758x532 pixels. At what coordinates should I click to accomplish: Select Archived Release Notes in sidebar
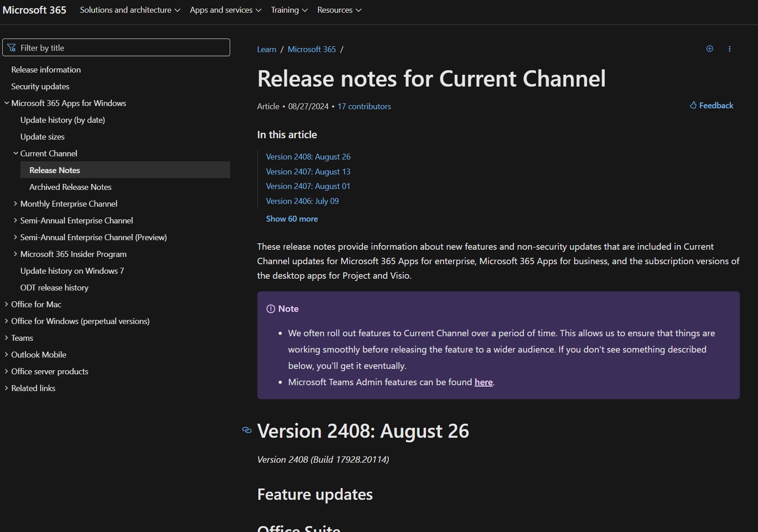pos(70,187)
